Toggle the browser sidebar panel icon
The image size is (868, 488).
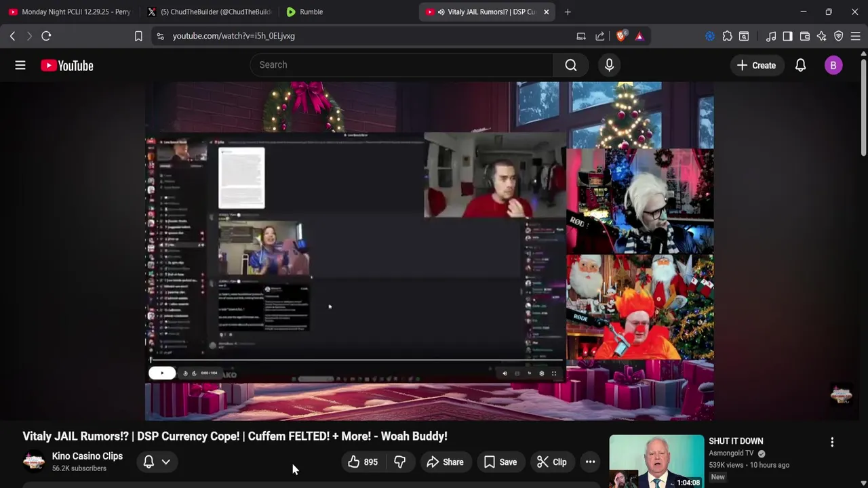pos(788,36)
